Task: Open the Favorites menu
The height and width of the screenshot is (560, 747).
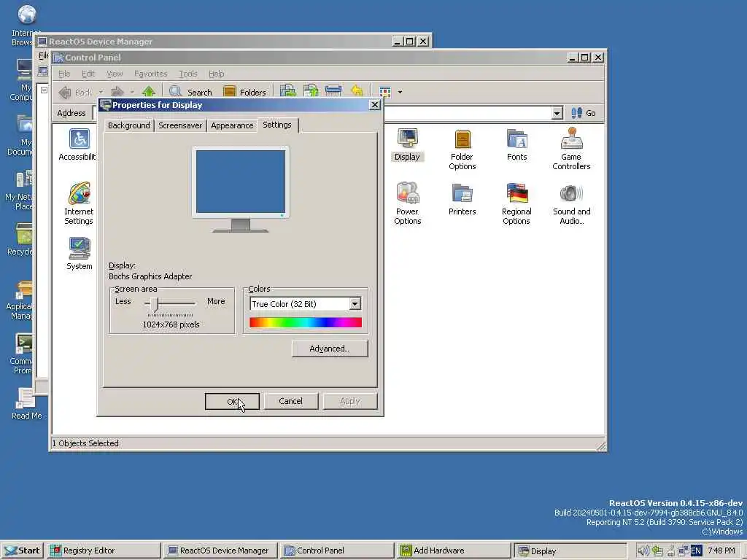Action: [150, 74]
